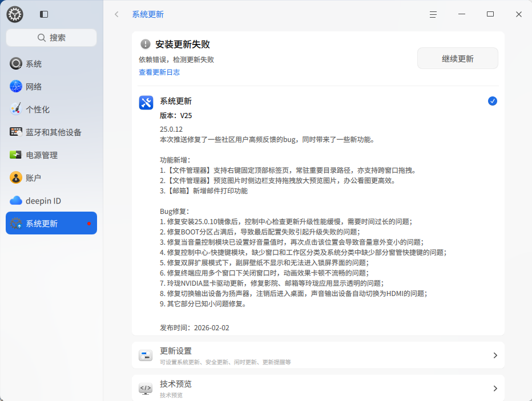532x401 pixels.
Task: Expand the 更新设置 row arrow
Action: [495, 355]
